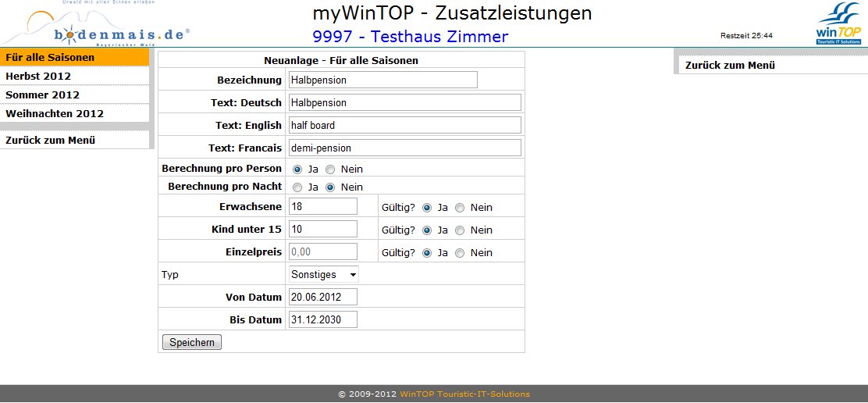Click the Bezeichnung text field
Viewport: 868px width, 403px height.
[382, 80]
